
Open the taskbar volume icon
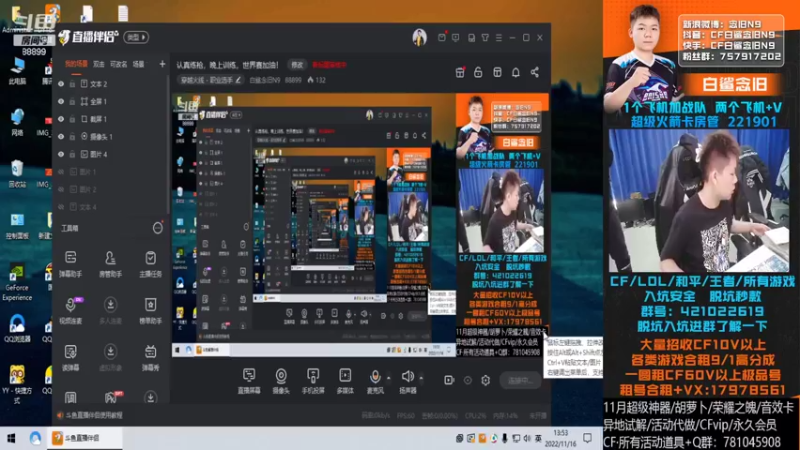527,438
